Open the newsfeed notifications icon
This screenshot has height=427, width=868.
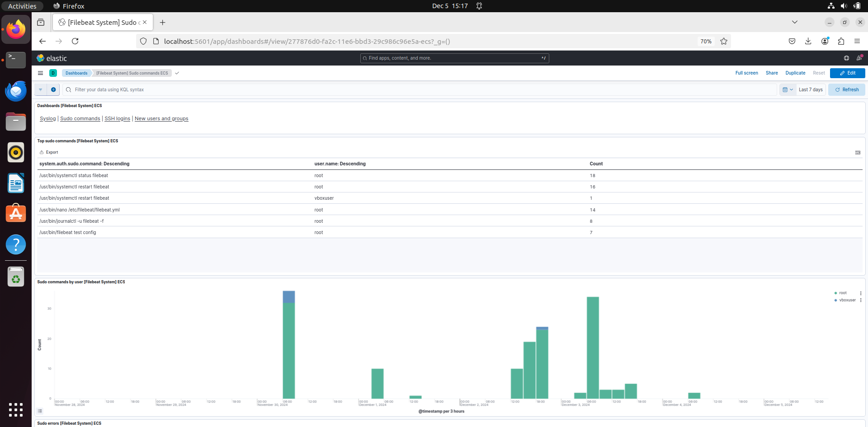click(859, 58)
